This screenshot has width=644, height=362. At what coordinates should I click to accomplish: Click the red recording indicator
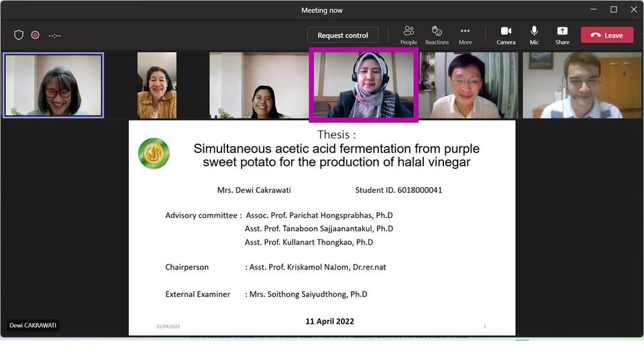36,35
